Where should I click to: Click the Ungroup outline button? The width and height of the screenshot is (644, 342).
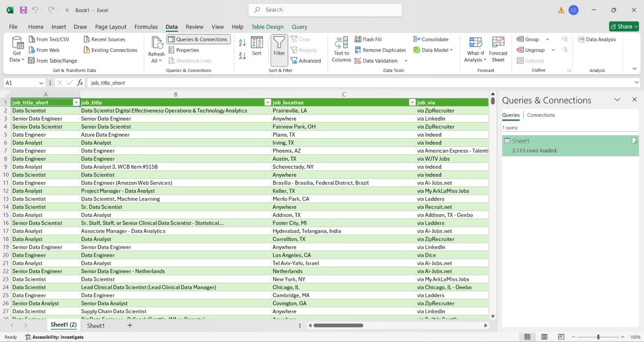click(x=531, y=50)
